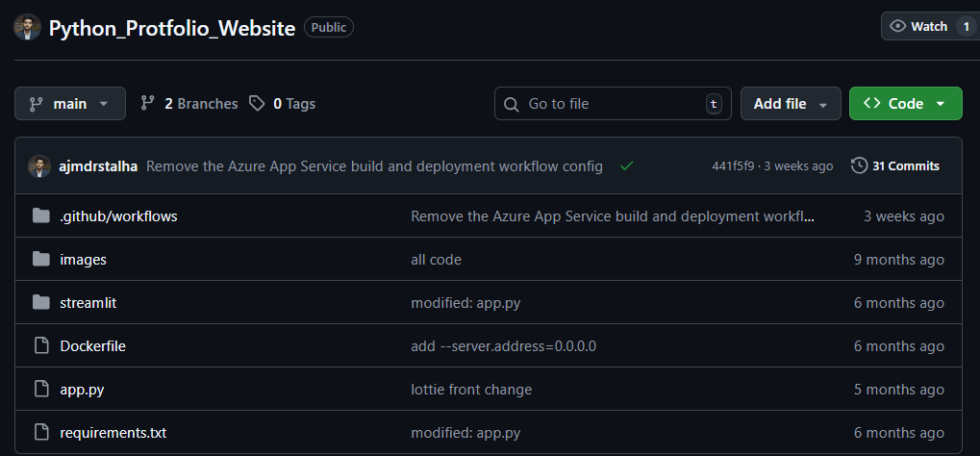Click the ajmdrstalha username link
The image size is (980, 456).
[x=96, y=166]
